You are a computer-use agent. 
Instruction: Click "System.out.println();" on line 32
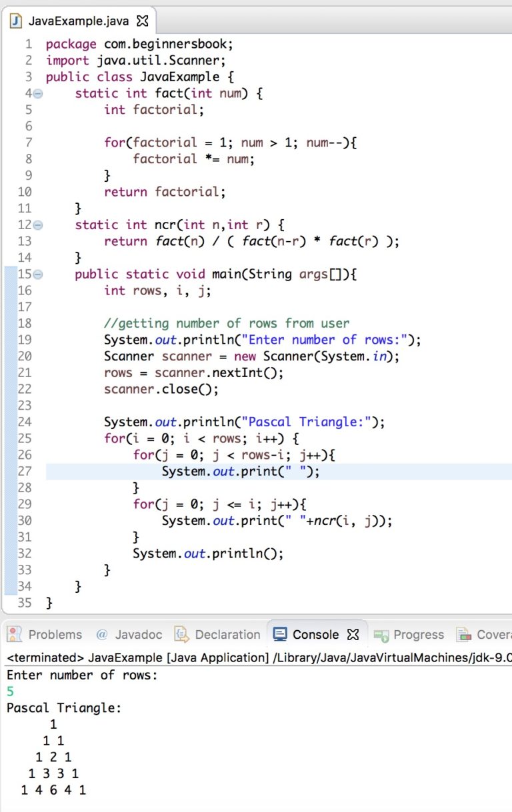[x=208, y=554]
